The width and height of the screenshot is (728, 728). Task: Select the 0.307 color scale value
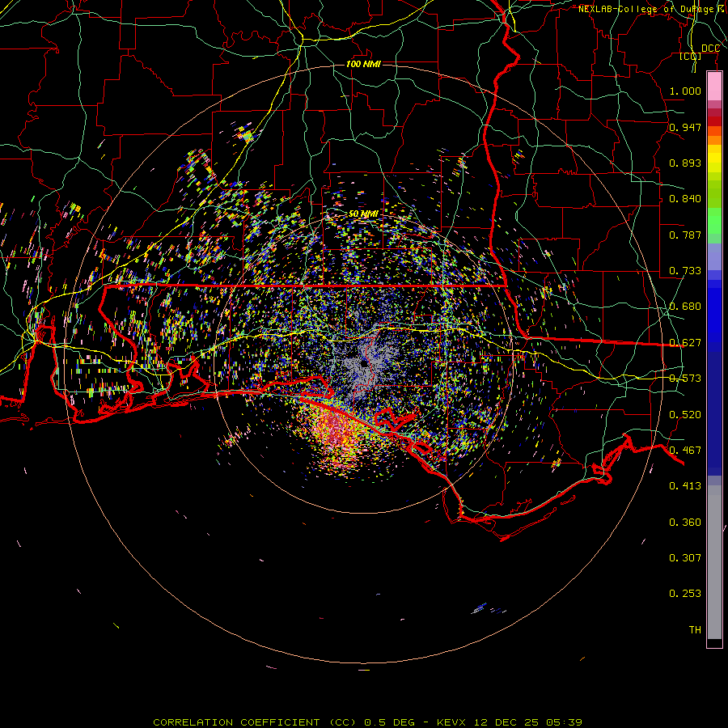[685, 558]
